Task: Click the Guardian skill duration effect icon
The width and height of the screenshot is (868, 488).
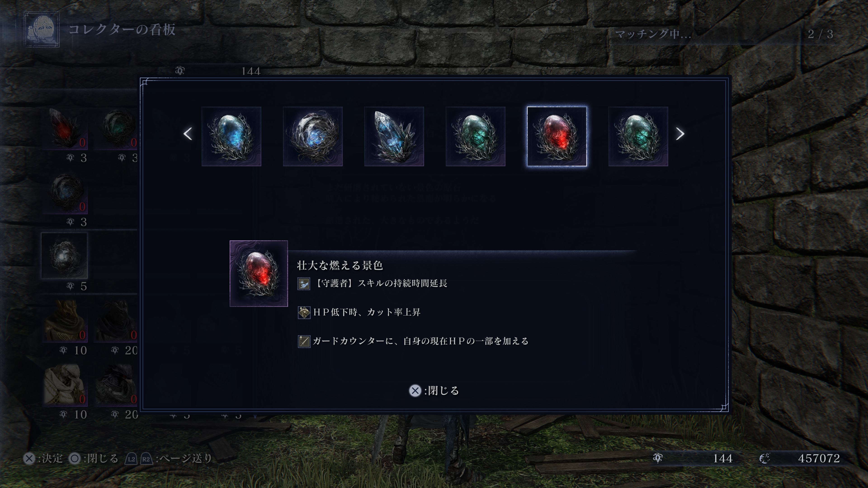Action: [x=304, y=284]
